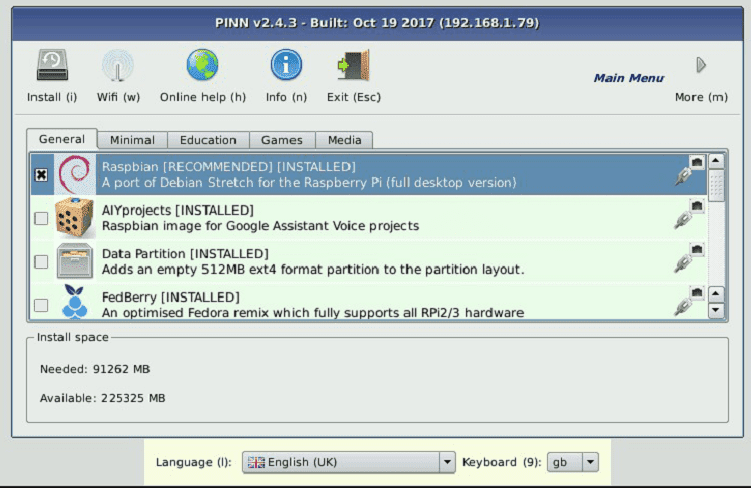The image size is (751, 488).
Task: Click the PINN v2.4.3 title bar text
Action: tap(377, 23)
